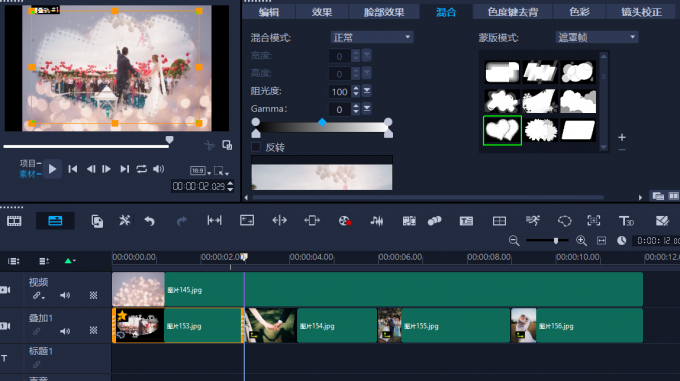Select 项目 preview mode
The width and height of the screenshot is (680, 381).
click(29, 163)
